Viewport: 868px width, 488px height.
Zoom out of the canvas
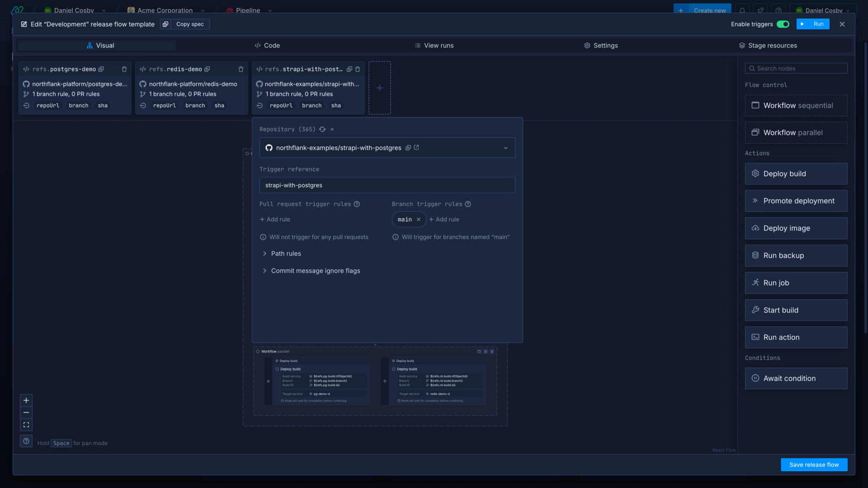pos(26,413)
